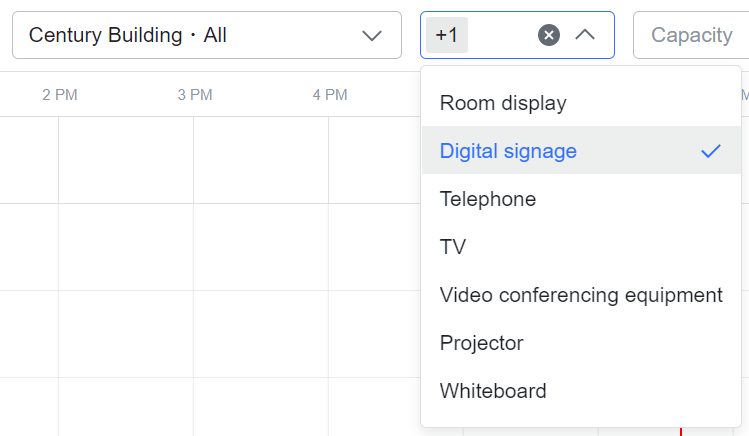Clear the selected equipment filter

548,35
